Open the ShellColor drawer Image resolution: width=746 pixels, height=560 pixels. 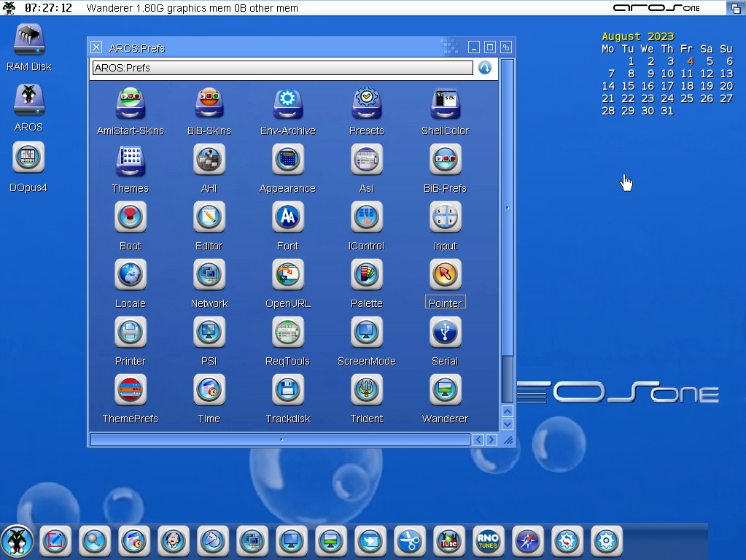446,104
